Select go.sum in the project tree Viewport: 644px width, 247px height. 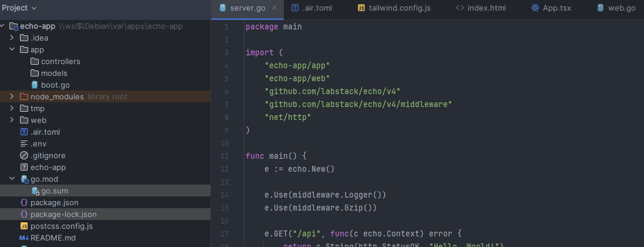[55, 191]
